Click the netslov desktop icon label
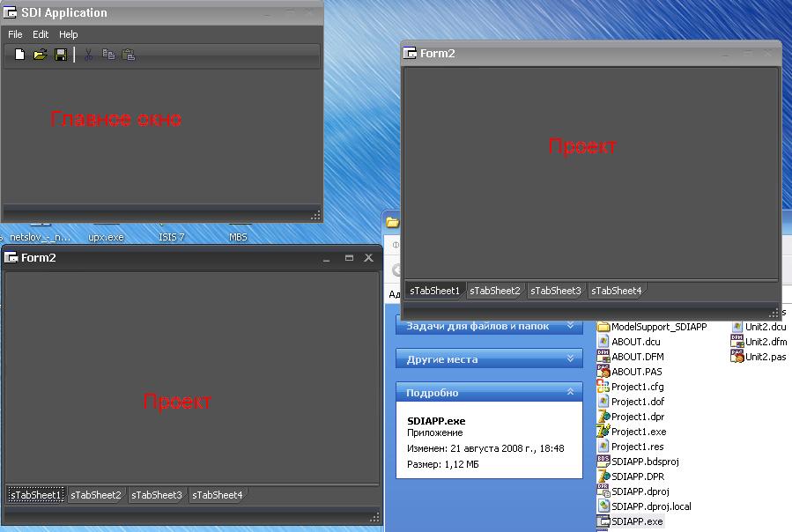 40,237
